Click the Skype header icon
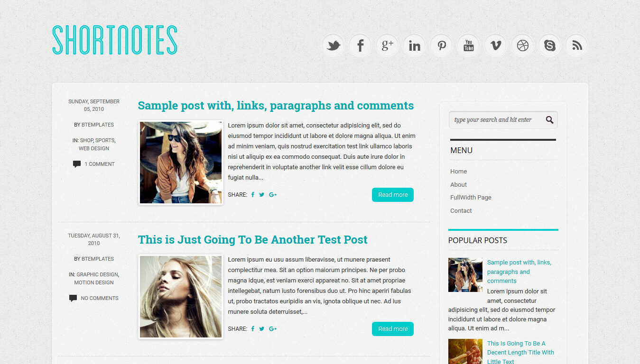 click(550, 45)
